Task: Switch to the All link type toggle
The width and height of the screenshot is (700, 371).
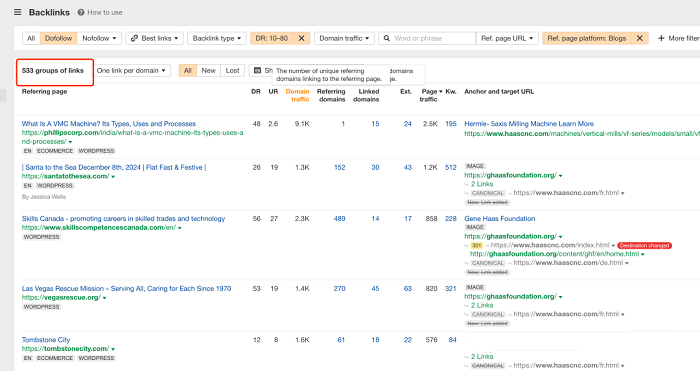Action: tap(31, 38)
